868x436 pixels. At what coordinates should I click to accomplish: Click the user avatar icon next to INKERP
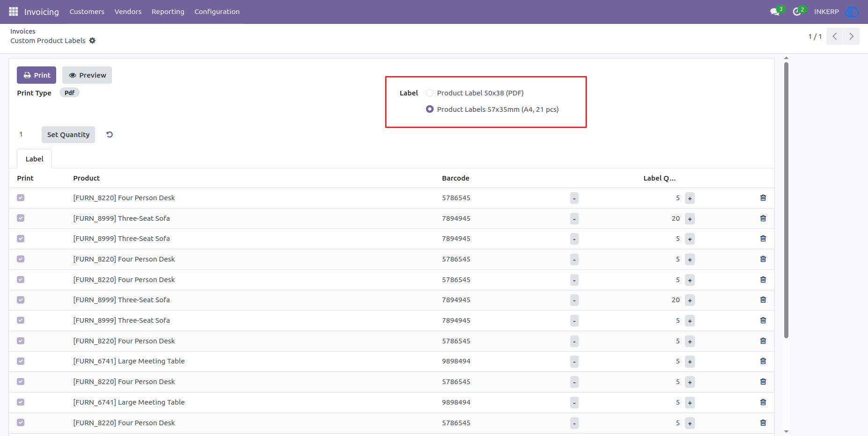click(x=853, y=12)
